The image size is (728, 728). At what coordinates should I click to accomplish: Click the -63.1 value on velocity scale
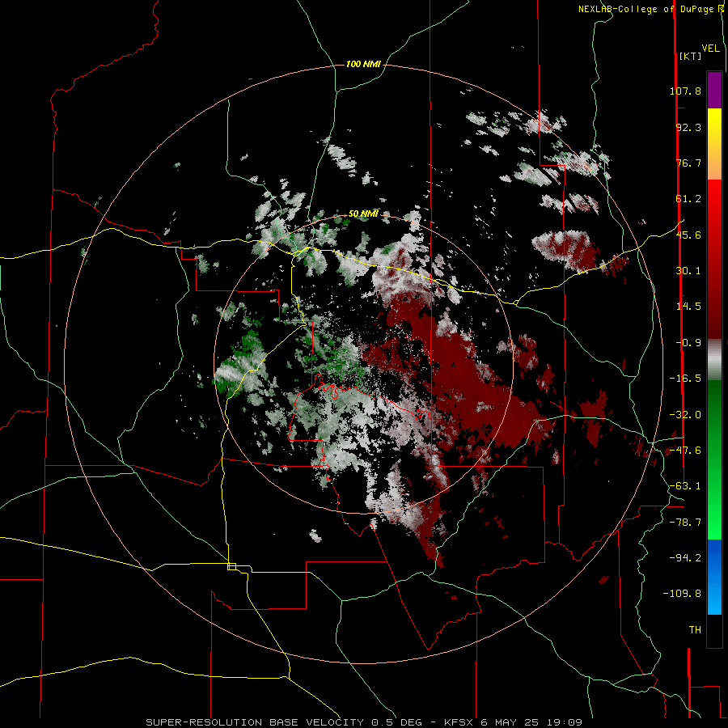point(685,486)
